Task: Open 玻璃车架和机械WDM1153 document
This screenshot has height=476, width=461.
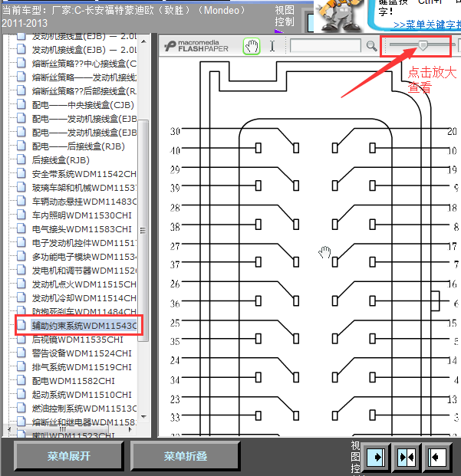Action: pos(84,188)
